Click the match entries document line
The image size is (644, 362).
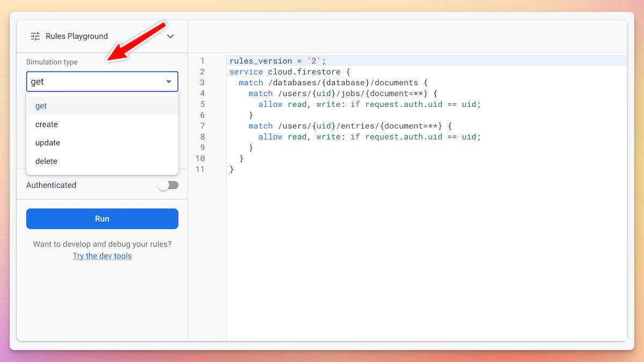(x=350, y=126)
